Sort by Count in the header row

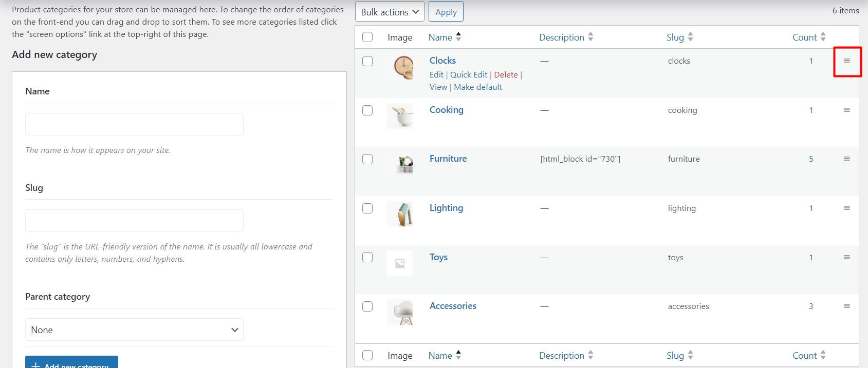(809, 37)
